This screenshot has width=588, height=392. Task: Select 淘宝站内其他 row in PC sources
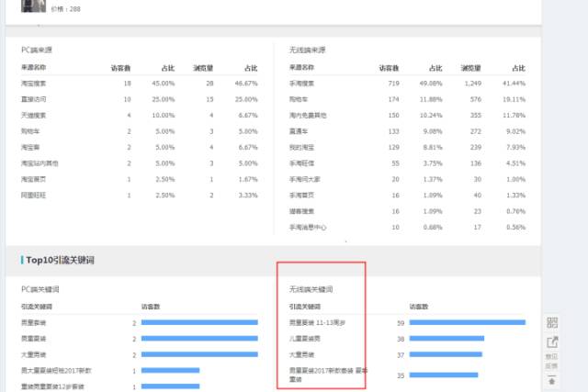pyautogui.click(x=140, y=163)
